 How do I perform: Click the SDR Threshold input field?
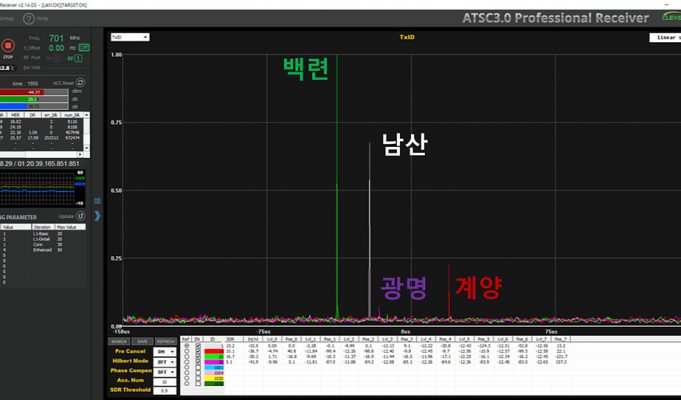point(165,390)
